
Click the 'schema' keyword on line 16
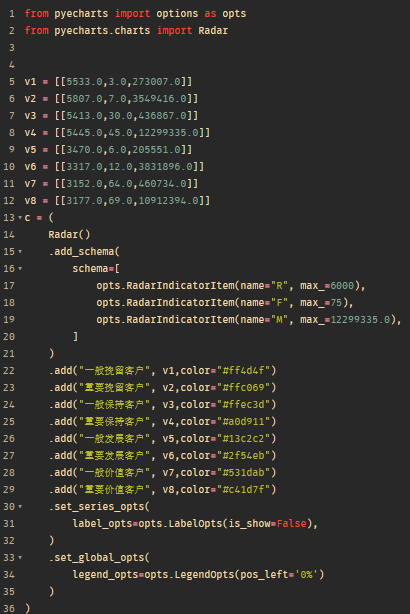pos(90,269)
